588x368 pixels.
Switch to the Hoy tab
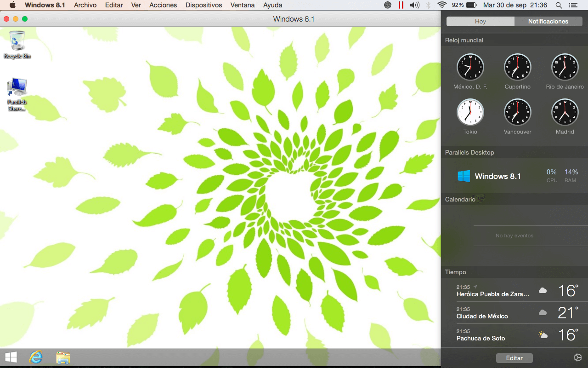[481, 22]
